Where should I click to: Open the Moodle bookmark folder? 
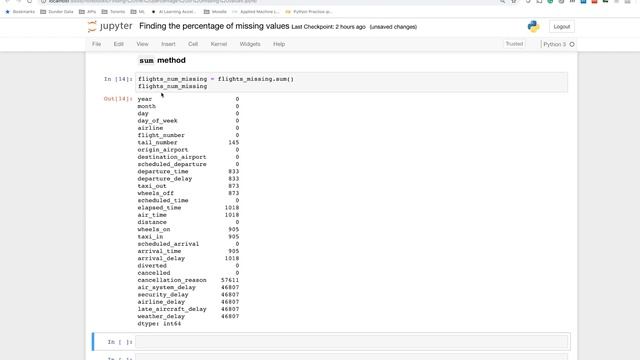[215, 12]
